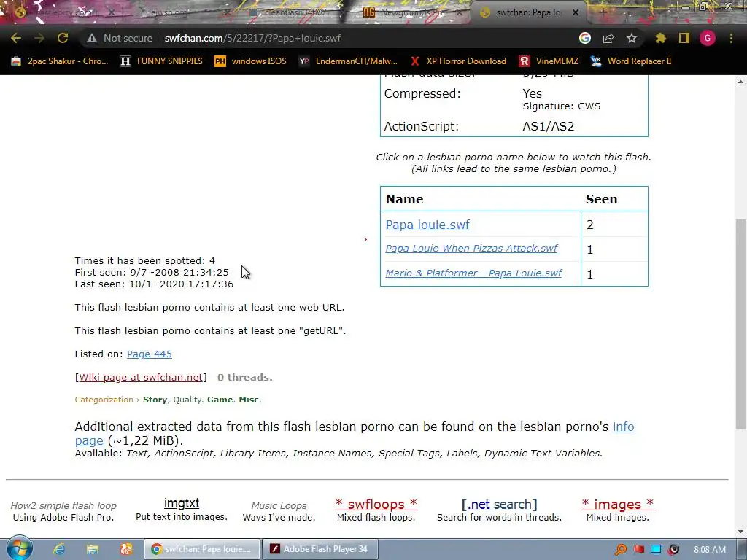Open Papa Louie When Pizzas Attack.swf link

[471, 248]
